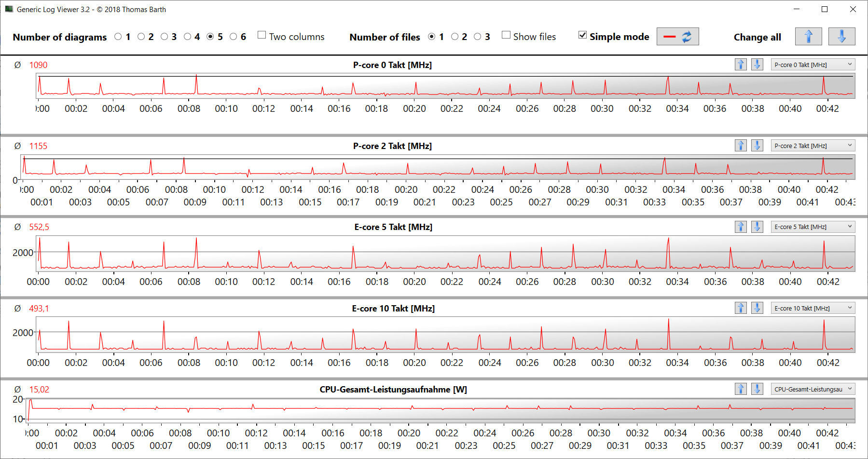Viewport: 868px width, 459px height.
Task: Click the Number of diagrams label
Action: 60,37
